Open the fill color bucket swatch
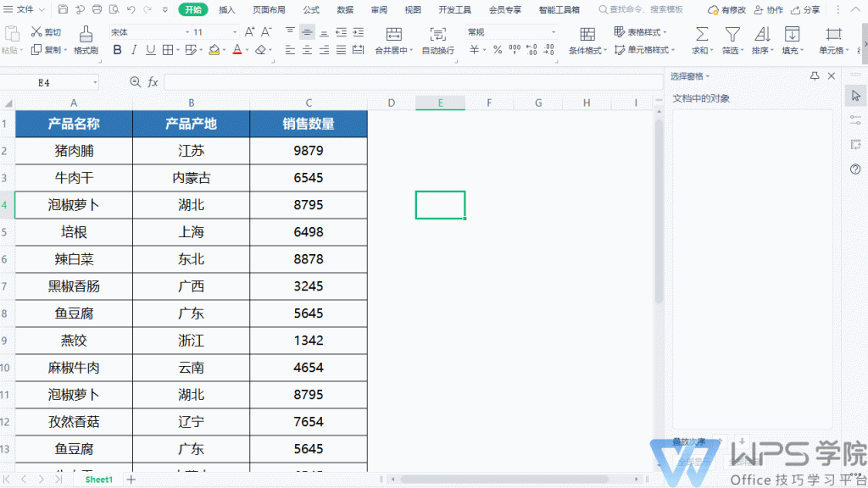The width and height of the screenshot is (868, 488). click(x=214, y=50)
